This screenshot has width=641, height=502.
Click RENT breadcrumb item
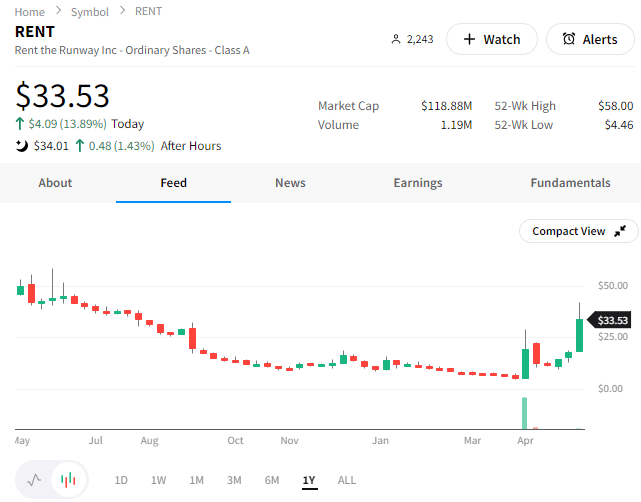pos(148,11)
